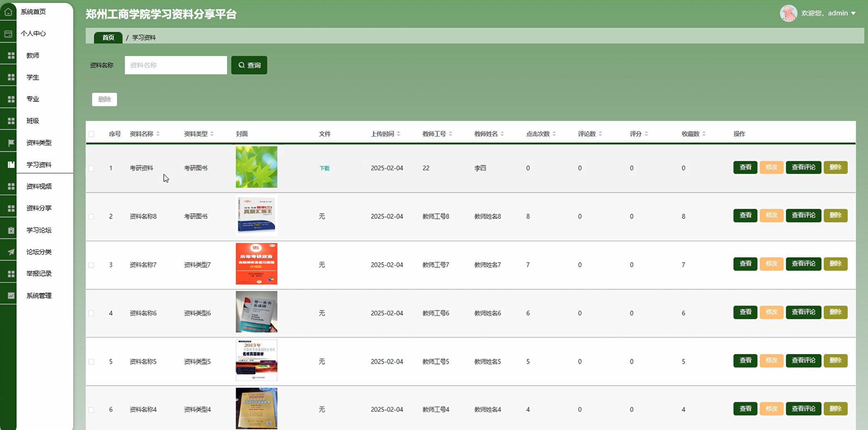Open 系统管理 sidebar menu
Image resolution: width=868 pixels, height=430 pixels.
point(39,296)
